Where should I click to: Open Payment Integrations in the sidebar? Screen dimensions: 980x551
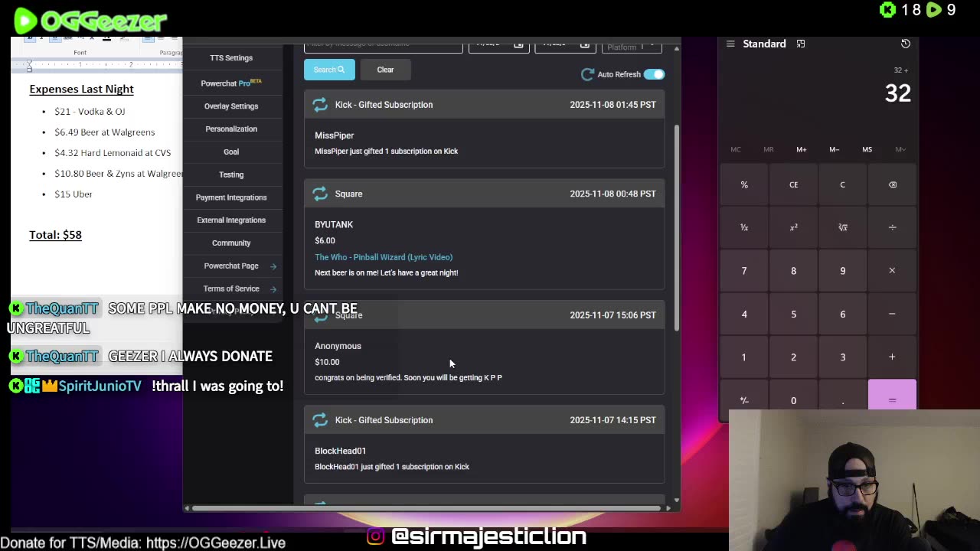231,197
